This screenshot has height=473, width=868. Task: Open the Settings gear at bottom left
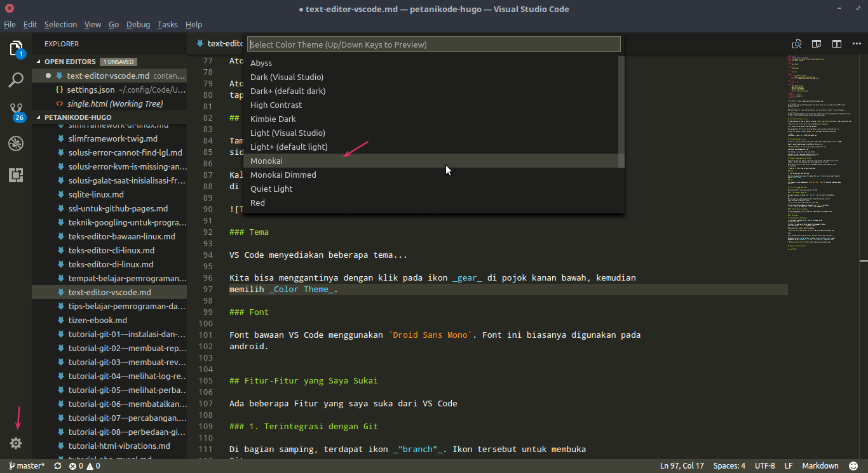click(15, 443)
